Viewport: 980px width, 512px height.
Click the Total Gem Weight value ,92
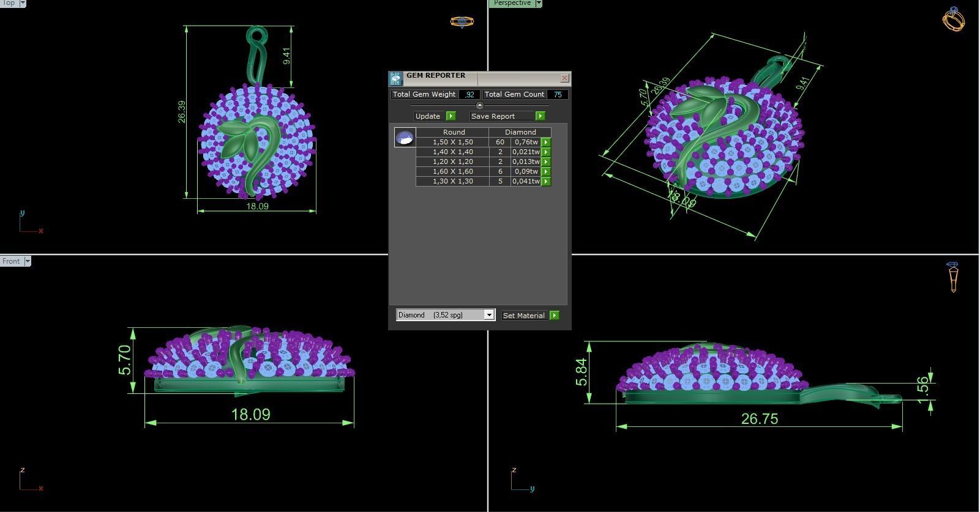[469, 95]
